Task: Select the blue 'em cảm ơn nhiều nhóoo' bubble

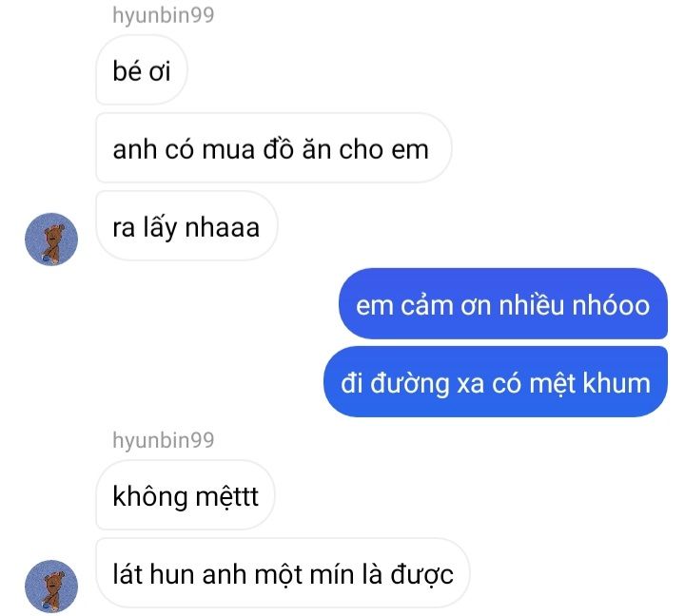Action: [503, 304]
